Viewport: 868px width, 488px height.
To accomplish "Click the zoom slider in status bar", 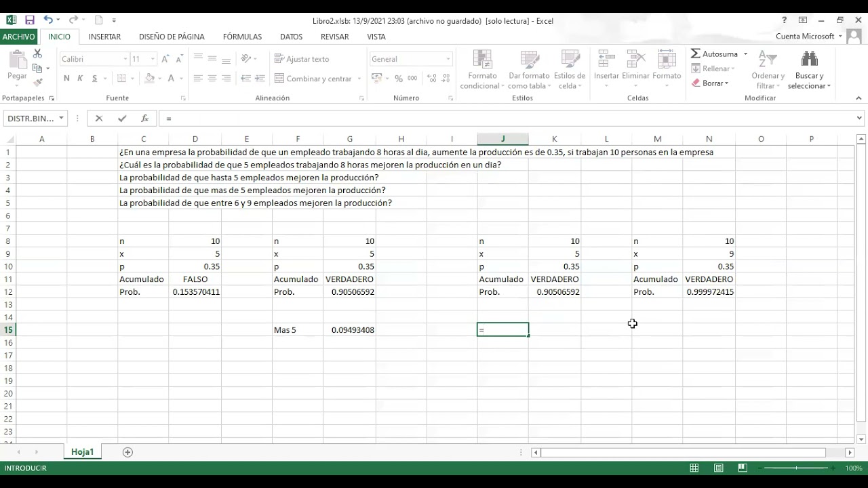I will click(x=796, y=468).
